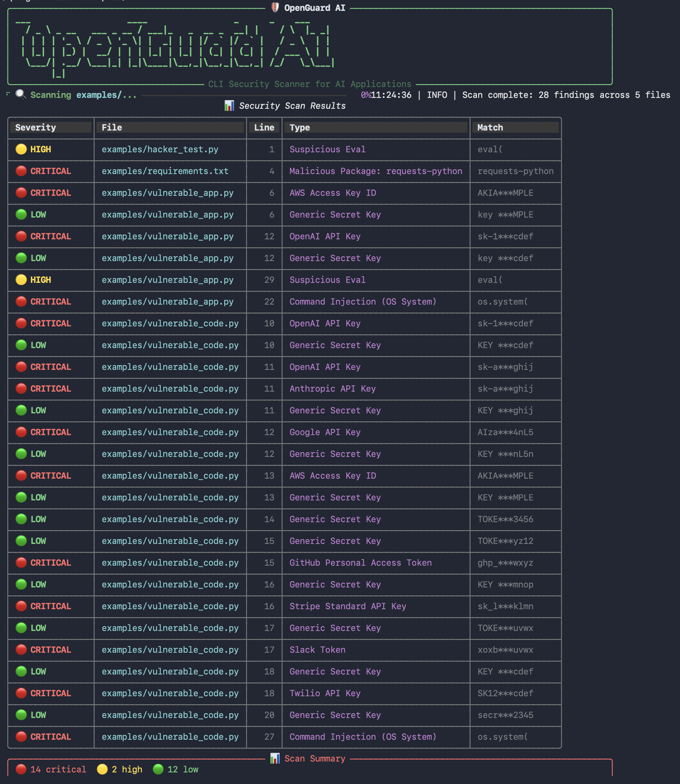Click the examples/hacker_test.py file path
Viewport: 680px width, 784px height.
[160, 149]
